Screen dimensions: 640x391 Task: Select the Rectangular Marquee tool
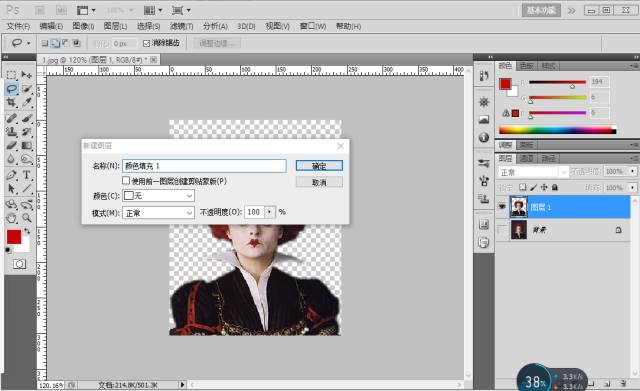coord(11,75)
